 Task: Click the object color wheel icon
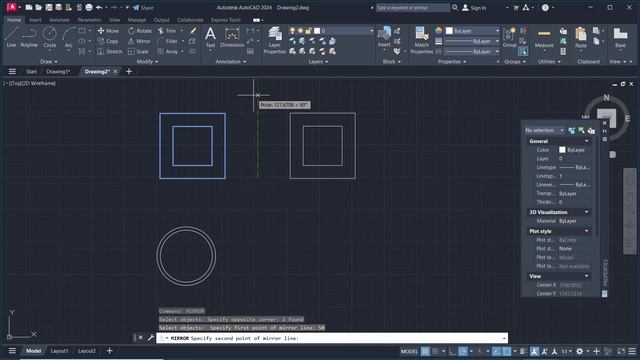click(x=438, y=31)
